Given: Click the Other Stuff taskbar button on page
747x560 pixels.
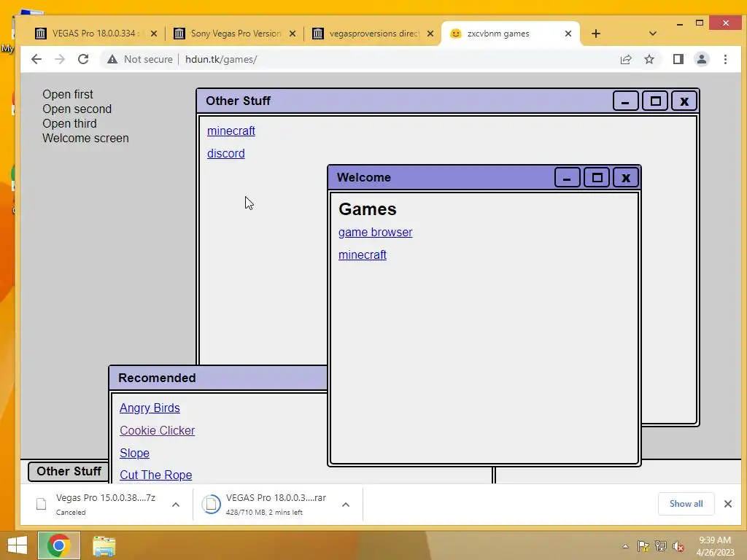Looking at the screenshot, I should click(69, 472).
